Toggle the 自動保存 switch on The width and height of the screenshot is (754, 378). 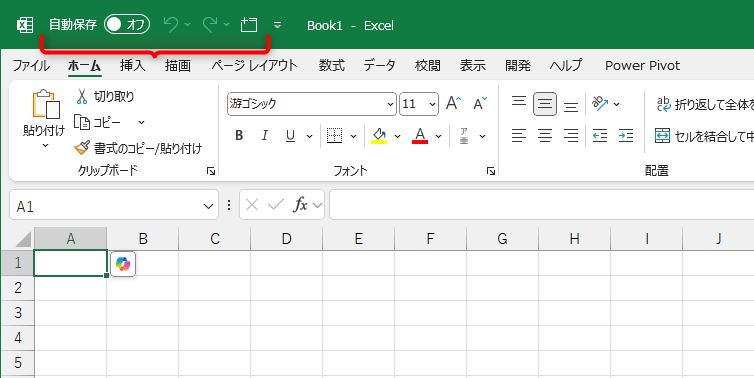127,25
